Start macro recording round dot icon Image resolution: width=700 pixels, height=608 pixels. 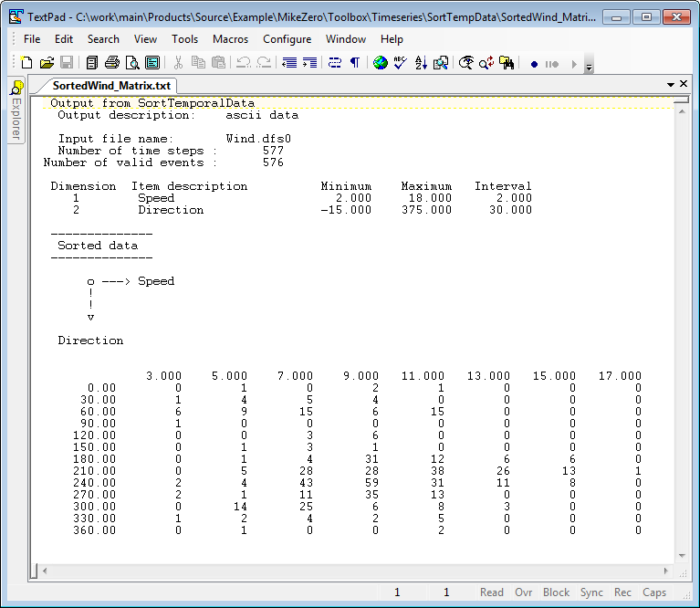pyautogui.click(x=534, y=64)
